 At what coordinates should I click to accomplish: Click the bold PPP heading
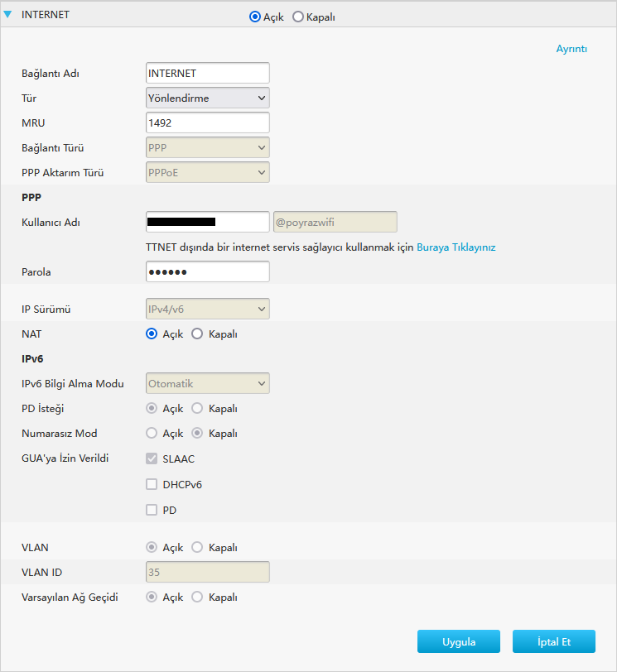(31, 198)
